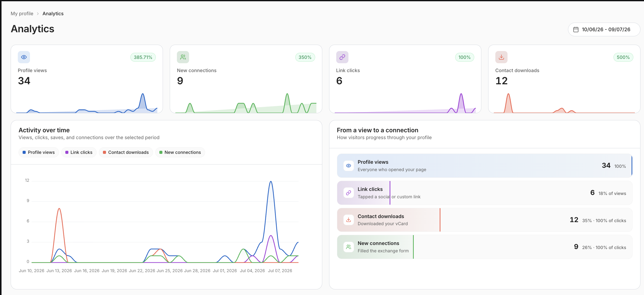Click the value 12 on Contact downloads card
This screenshot has width=644, height=295.
coord(501,81)
